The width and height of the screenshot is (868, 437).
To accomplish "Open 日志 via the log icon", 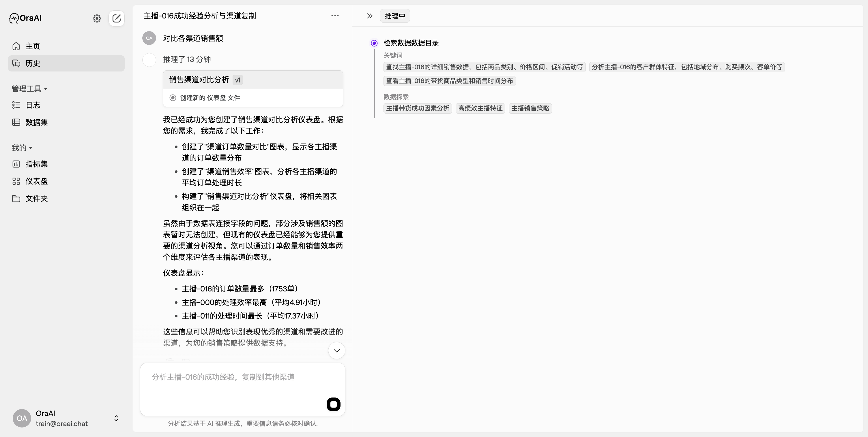I will [x=16, y=105].
